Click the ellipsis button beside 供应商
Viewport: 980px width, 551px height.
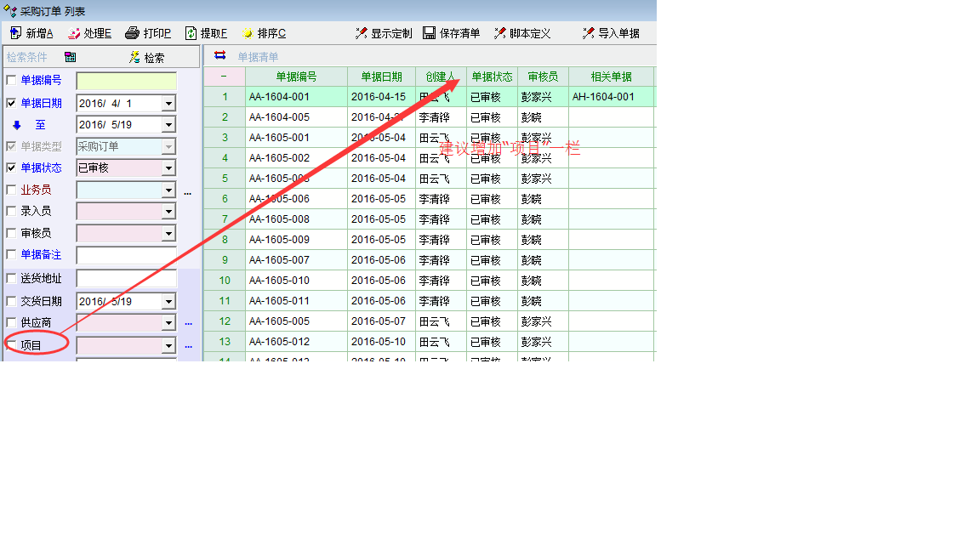click(188, 323)
